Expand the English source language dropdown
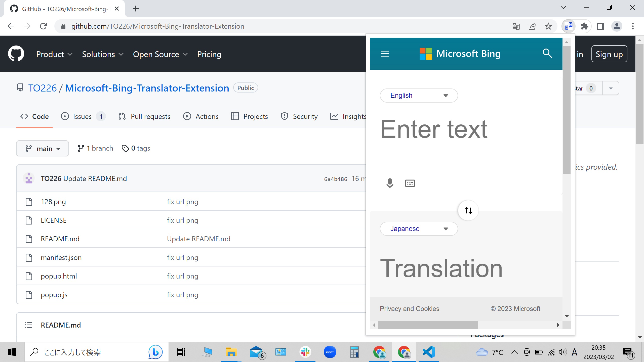Viewport: 644px width, 362px height. [x=419, y=96]
